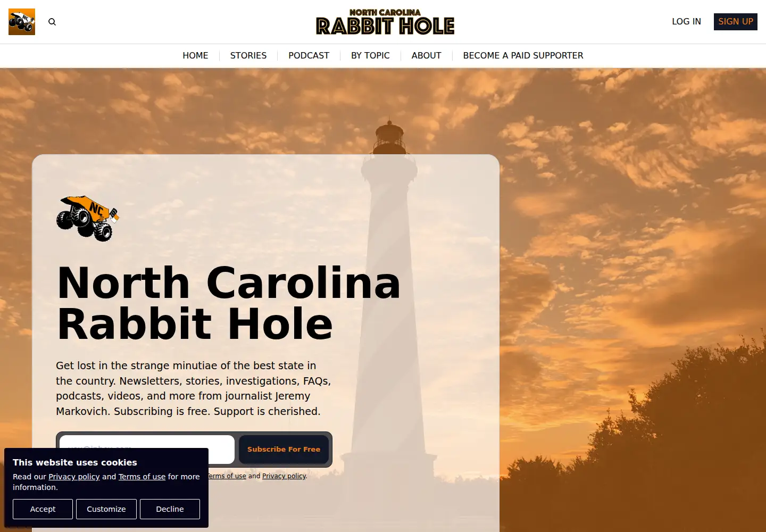Browse the BY TOPIC nav item
Image resolution: width=766 pixels, height=532 pixels.
point(370,55)
